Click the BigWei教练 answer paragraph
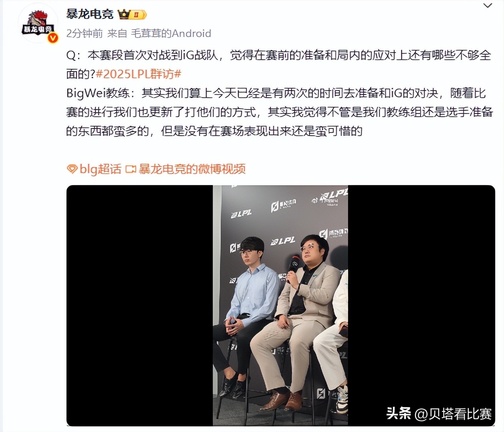 coord(279,112)
